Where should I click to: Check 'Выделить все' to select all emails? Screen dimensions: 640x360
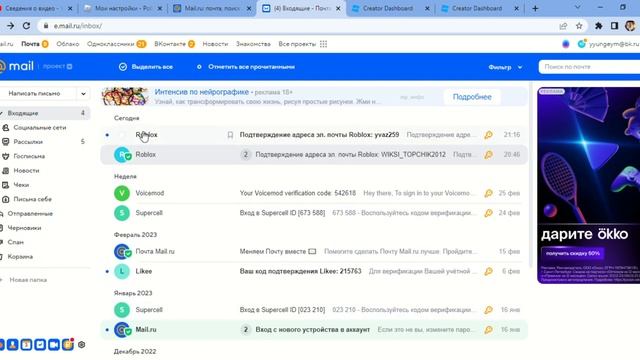point(146,67)
